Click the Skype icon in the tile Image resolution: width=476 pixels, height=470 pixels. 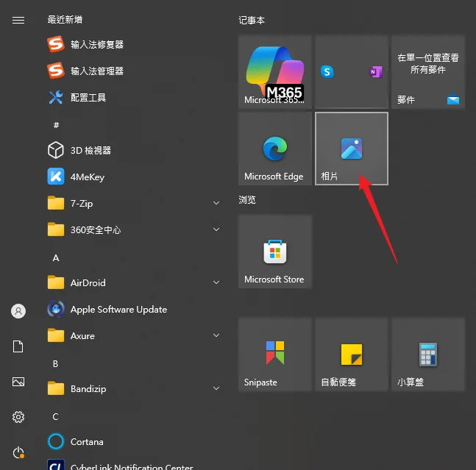click(x=327, y=72)
